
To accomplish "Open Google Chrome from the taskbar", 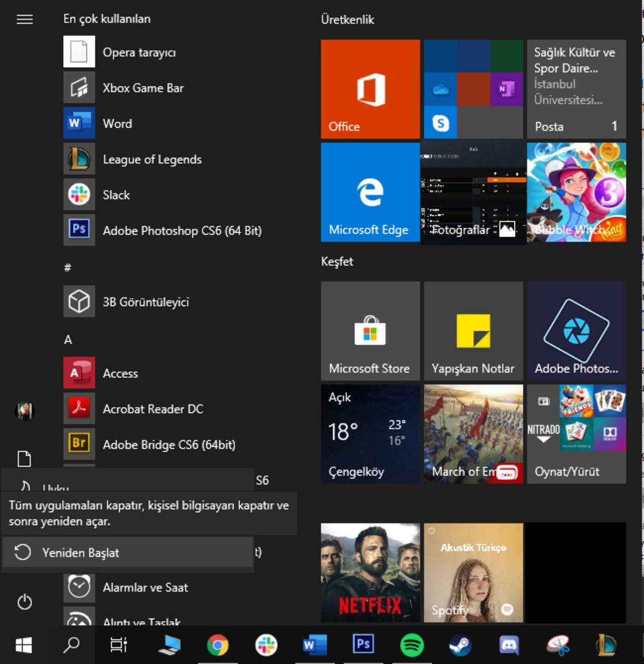I will click(217, 645).
